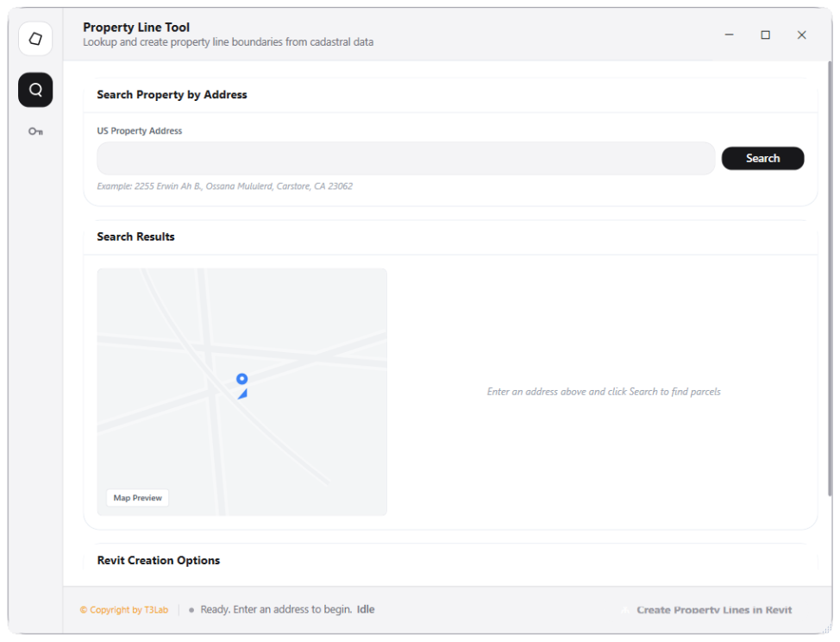Click the US Property Address label
The height and width of the screenshot is (642, 840).
(x=140, y=131)
